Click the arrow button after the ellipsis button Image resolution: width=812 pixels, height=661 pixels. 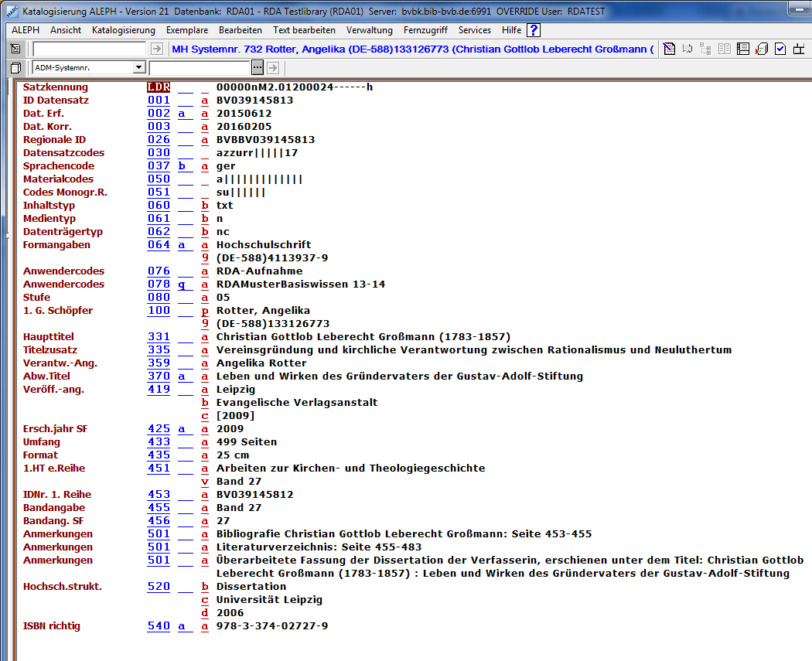(272, 67)
